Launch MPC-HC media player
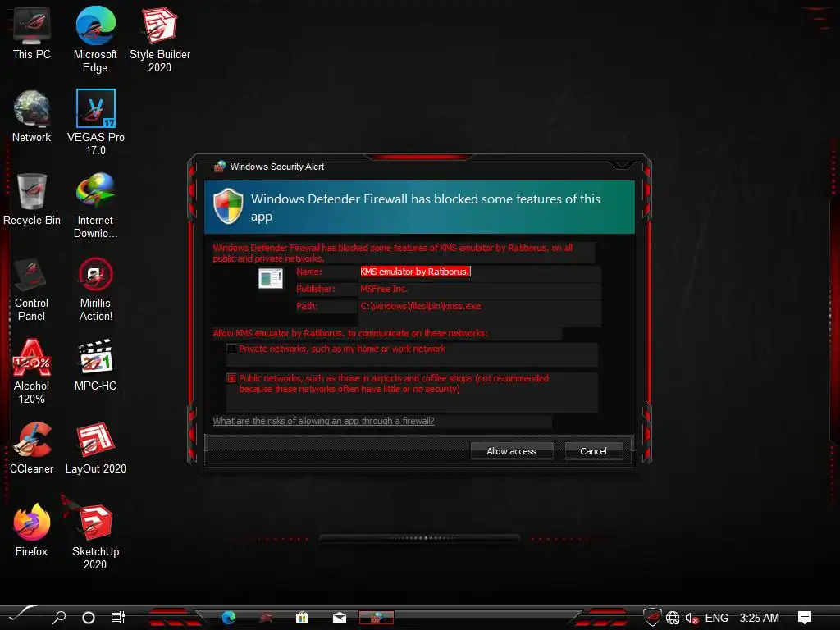Viewport: 840px width, 630px height. point(95,365)
